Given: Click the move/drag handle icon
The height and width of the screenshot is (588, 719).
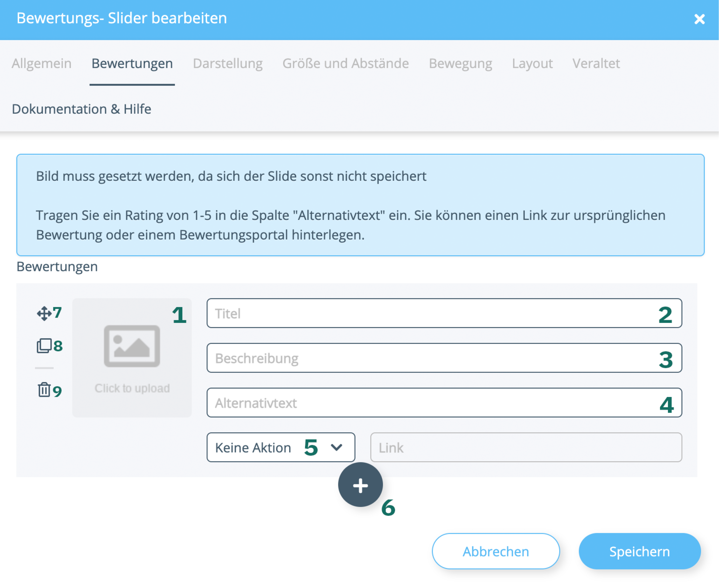Looking at the screenshot, I should (44, 313).
